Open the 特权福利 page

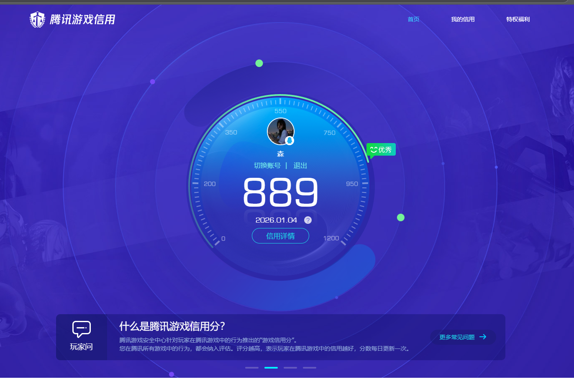pos(518,19)
